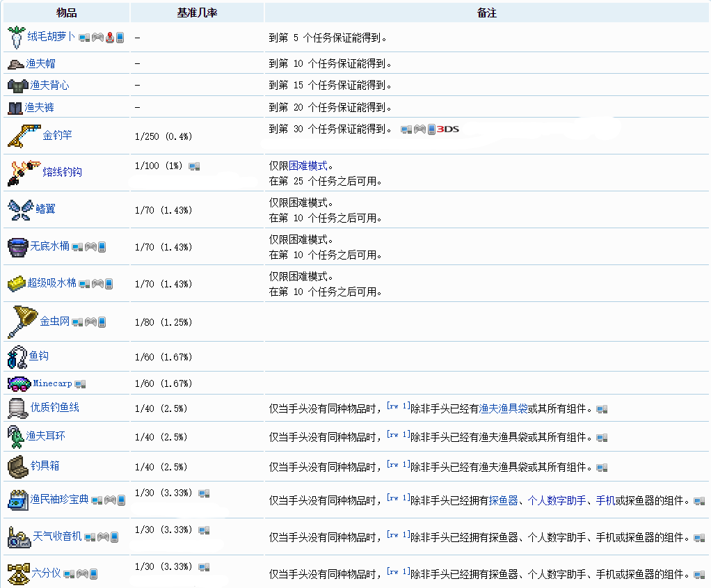This screenshot has width=711, height=588.
Task: Open the 手机 link in notes
Action: (x=605, y=500)
